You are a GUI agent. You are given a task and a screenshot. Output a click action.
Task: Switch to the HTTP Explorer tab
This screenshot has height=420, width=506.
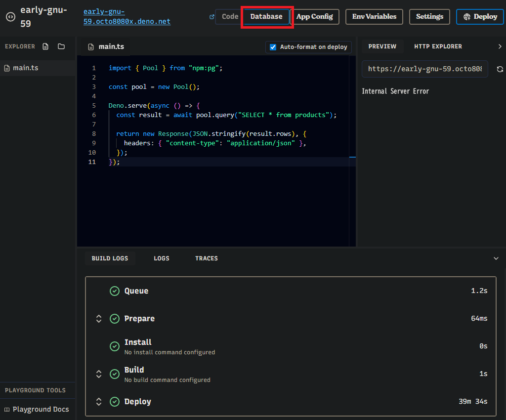pyautogui.click(x=438, y=46)
